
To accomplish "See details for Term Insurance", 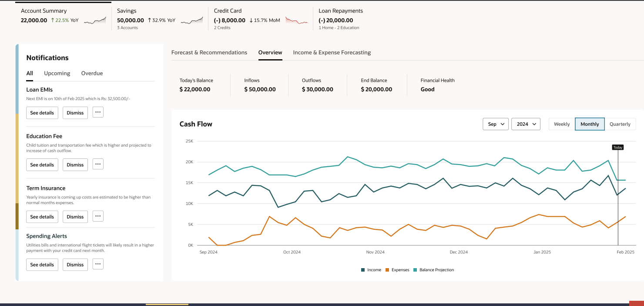I will point(42,217).
